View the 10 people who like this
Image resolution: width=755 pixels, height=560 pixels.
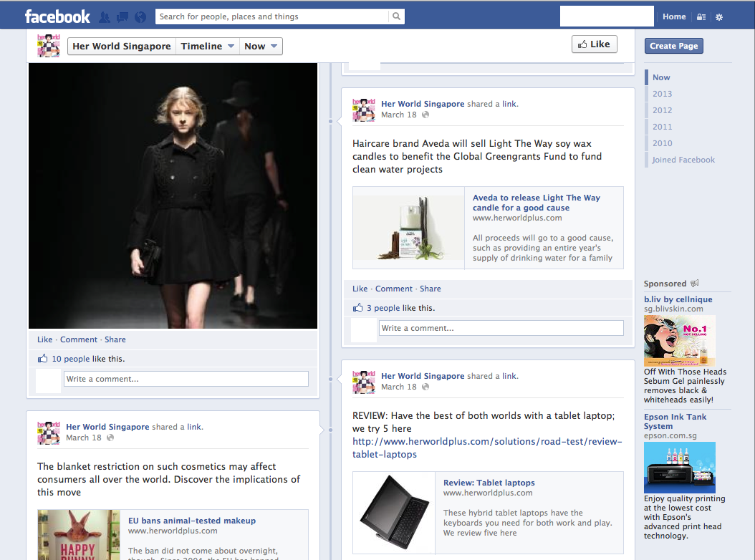point(71,359)
